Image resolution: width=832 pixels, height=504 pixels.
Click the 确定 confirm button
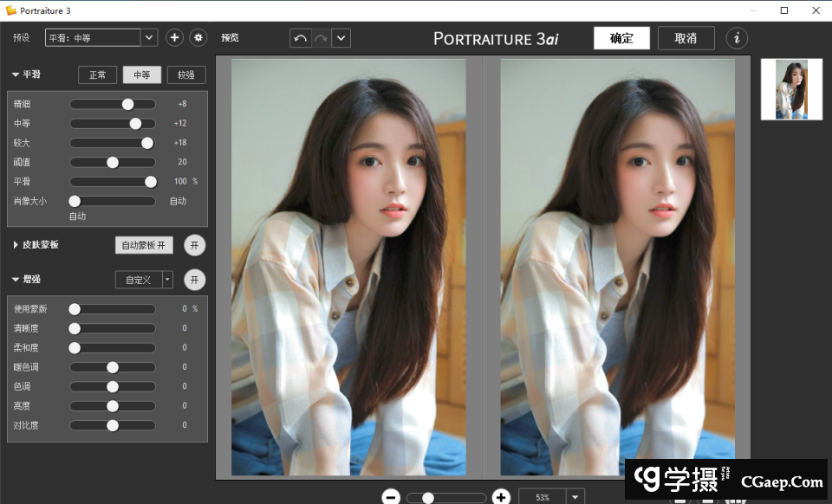pyautogui.click(x=621, y=38)
